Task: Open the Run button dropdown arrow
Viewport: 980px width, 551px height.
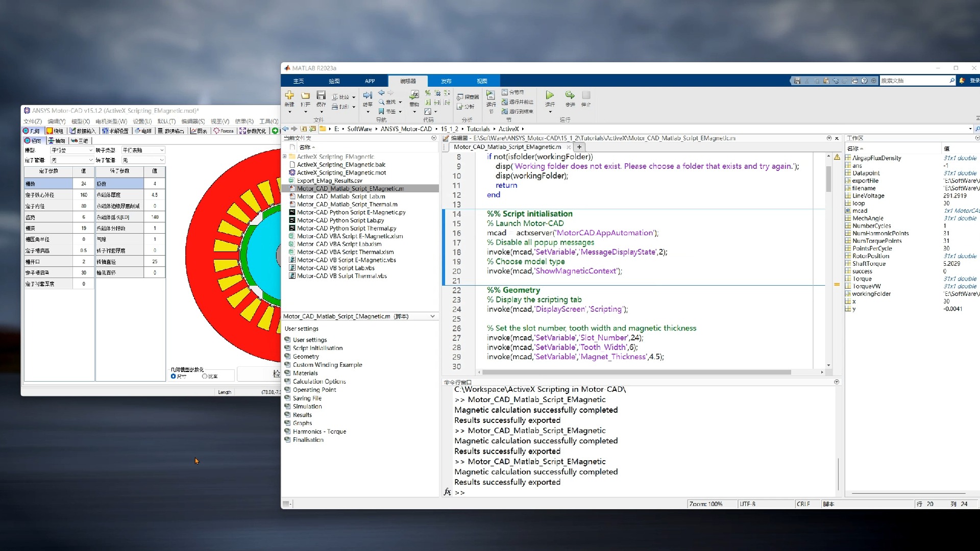Action: point(550,112)
